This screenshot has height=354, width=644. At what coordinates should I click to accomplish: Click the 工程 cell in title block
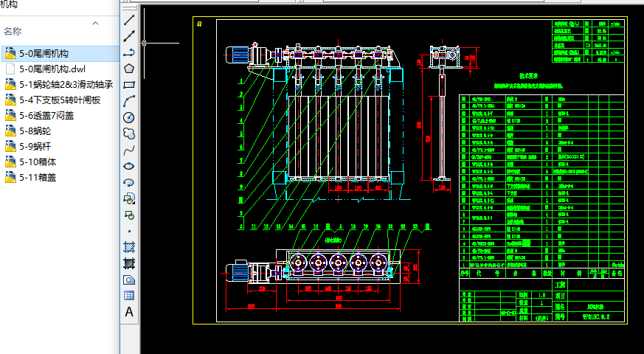pos(560,285)
